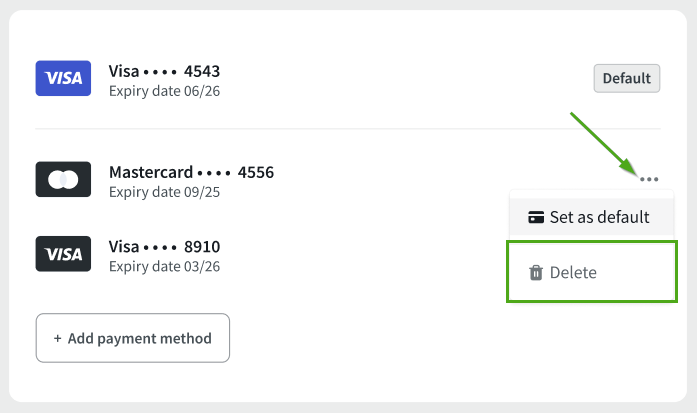697x413 pixels.
Task: Click the divider line below the default card
Action: click(x=348, y=129)
